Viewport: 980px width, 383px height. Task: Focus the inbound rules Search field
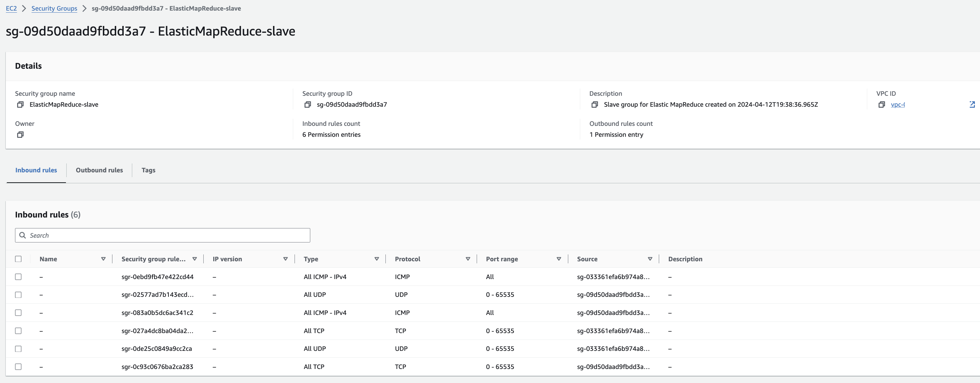coord(162,235)
